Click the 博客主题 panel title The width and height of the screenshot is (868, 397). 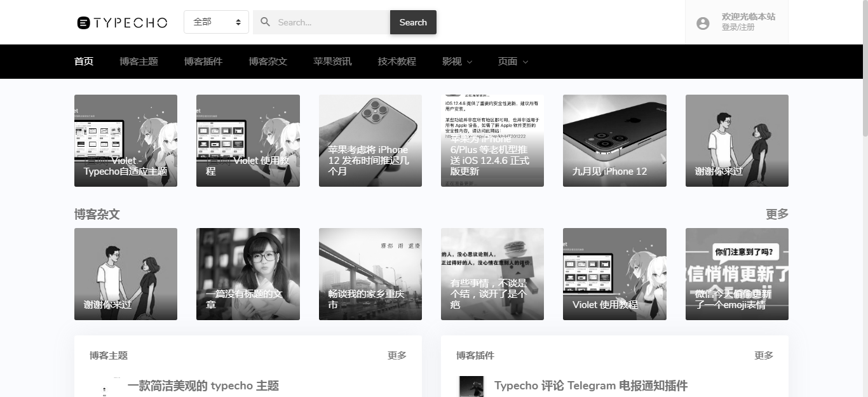(109, 356)
